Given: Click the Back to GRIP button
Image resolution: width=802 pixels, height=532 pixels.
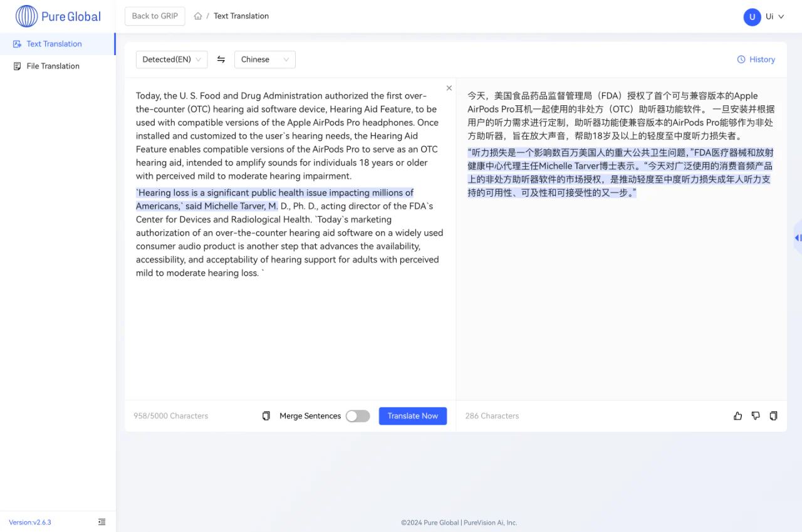Looking at the screenshot, I should click(x=155, y=16).
